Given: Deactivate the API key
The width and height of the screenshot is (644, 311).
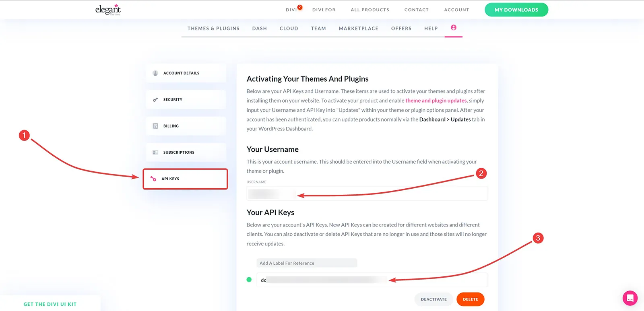Looking at the screenshot, I should [x=434, y=299].
